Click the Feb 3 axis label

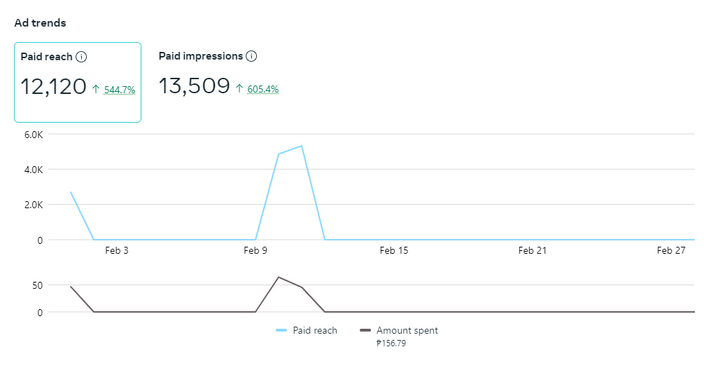coord(117,250)
